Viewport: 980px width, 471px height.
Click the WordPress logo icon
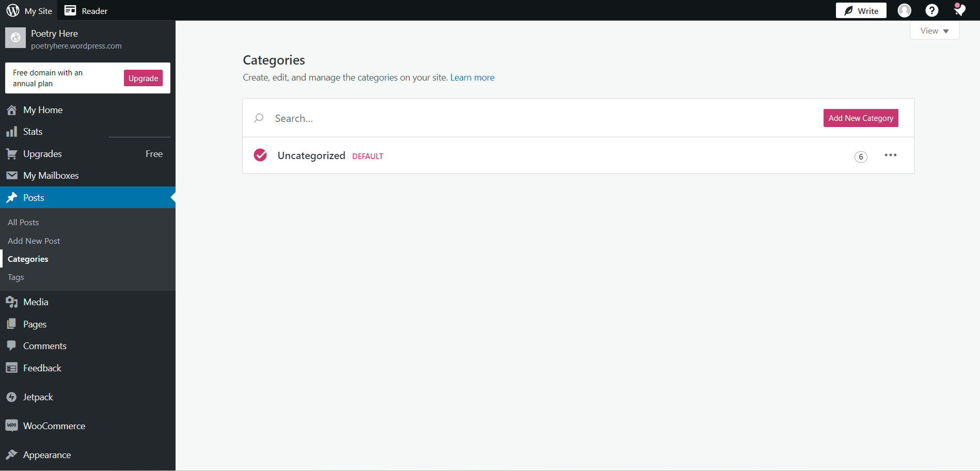click(x=13, y=10)
